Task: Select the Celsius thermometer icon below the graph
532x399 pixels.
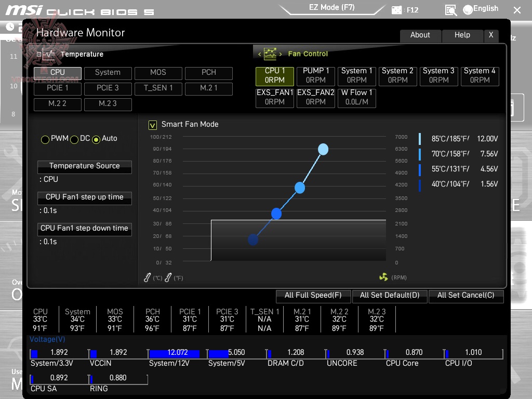Action: [147, 277]
